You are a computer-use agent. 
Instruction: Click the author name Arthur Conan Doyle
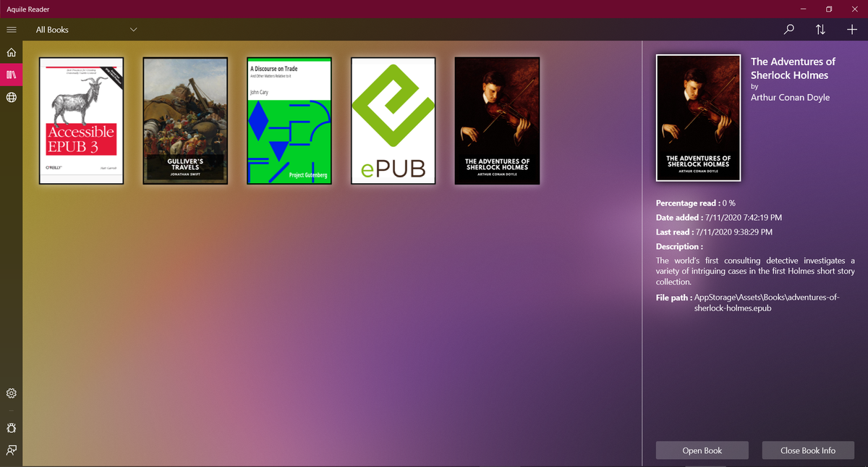(790, 97)
